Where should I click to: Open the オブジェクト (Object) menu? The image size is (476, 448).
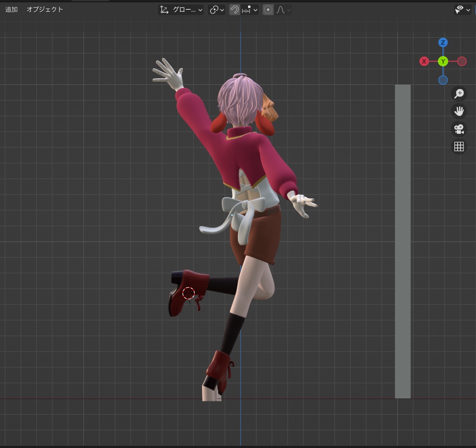(x=45, y=9)
